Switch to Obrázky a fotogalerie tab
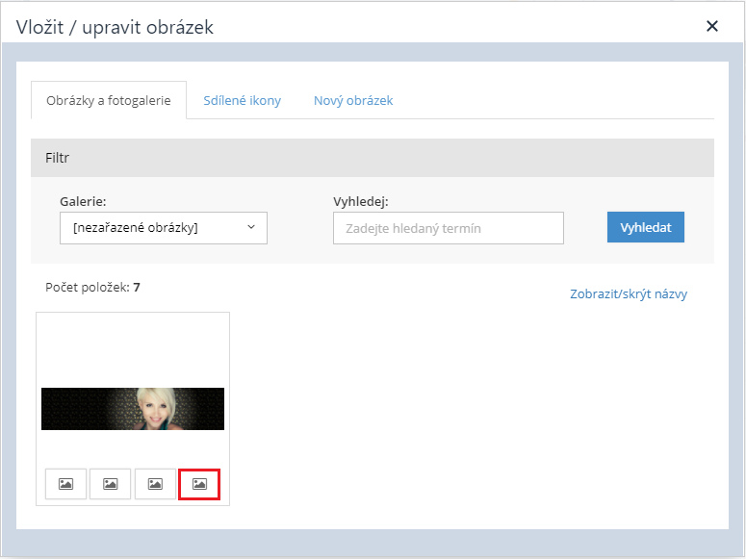Image resolution: width=746 pixels, height=560 pixels. 109,100
